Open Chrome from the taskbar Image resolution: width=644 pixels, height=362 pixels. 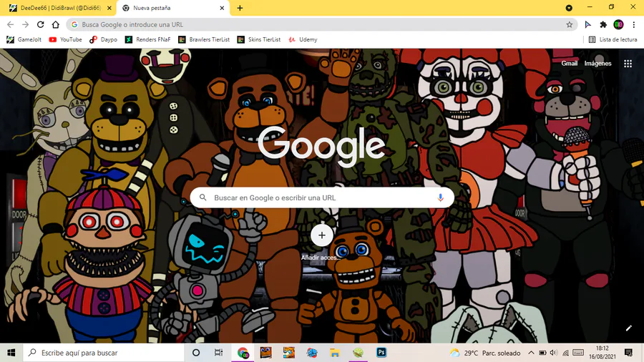point(243,353)
